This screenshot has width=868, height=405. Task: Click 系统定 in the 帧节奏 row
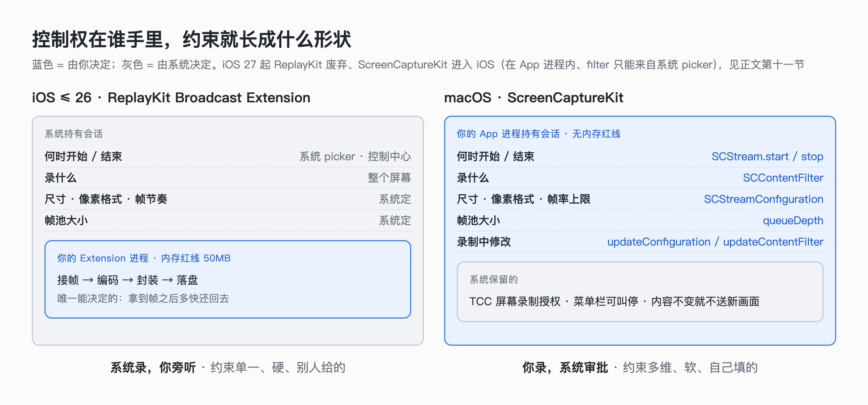tap(395, 199)
